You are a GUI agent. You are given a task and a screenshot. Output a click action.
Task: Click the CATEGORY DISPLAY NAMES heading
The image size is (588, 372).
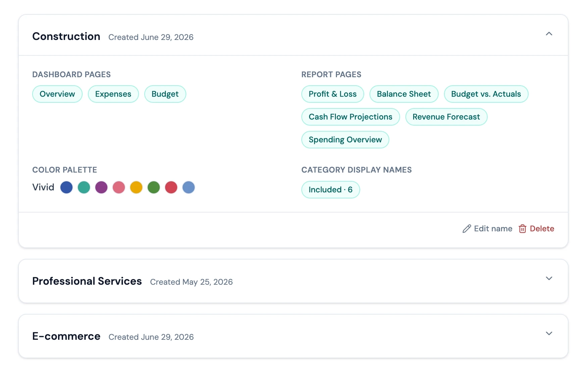pyautogui.click(x=356, y=170)
